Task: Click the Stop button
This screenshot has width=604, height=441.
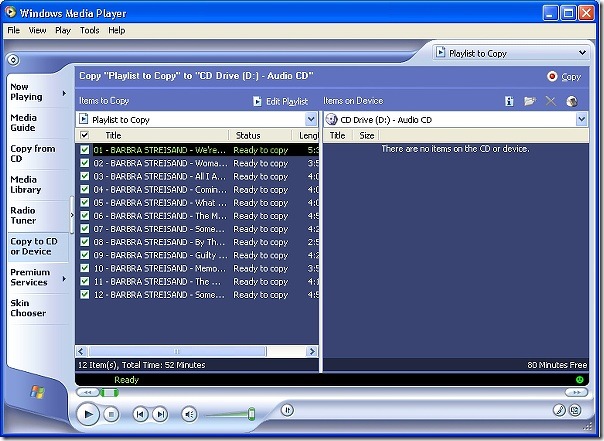Action: coord(111,414)
